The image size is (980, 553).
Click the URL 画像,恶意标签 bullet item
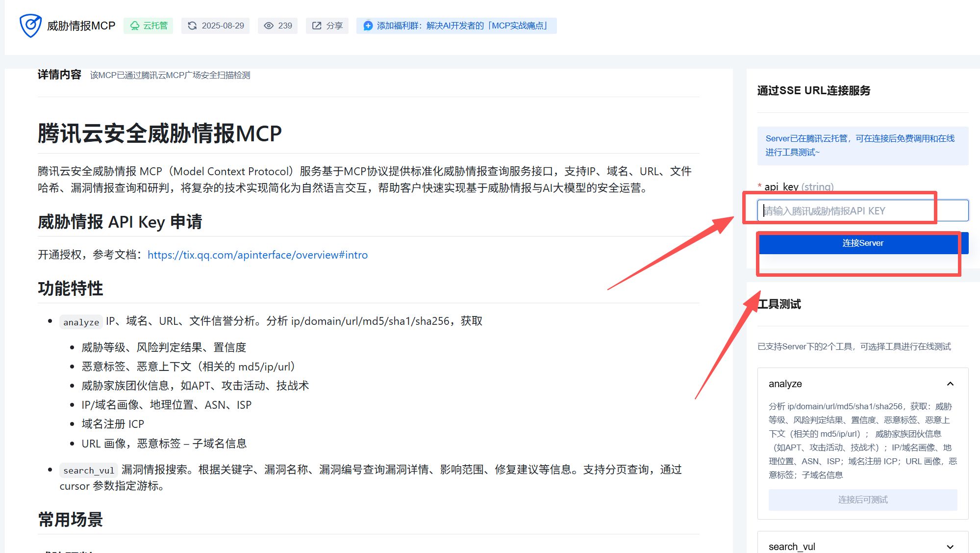164,444
